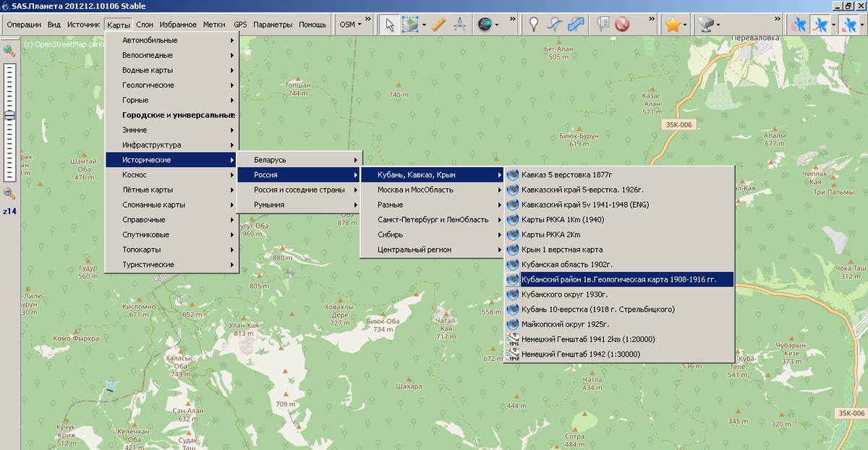Select Кубанская область 1902г. map
The width and height of the screenshot is (868, 450).
point(619,265)
